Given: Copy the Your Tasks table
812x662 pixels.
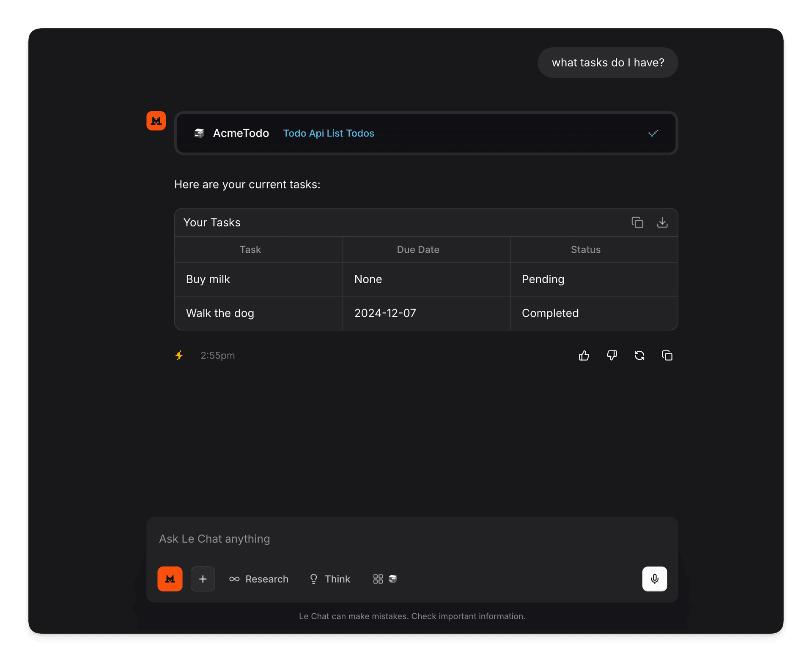Looking at the screenshot, I should pos(637,222).
